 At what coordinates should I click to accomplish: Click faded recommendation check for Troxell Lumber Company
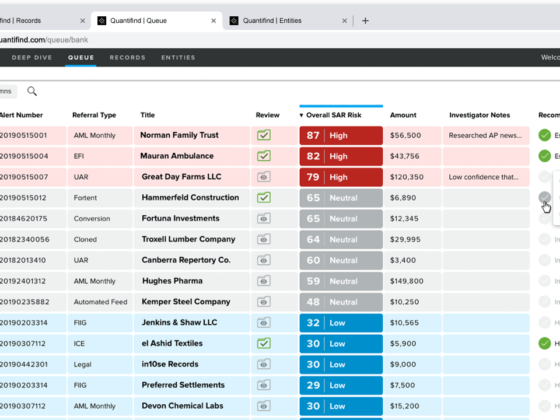[545, 239]
